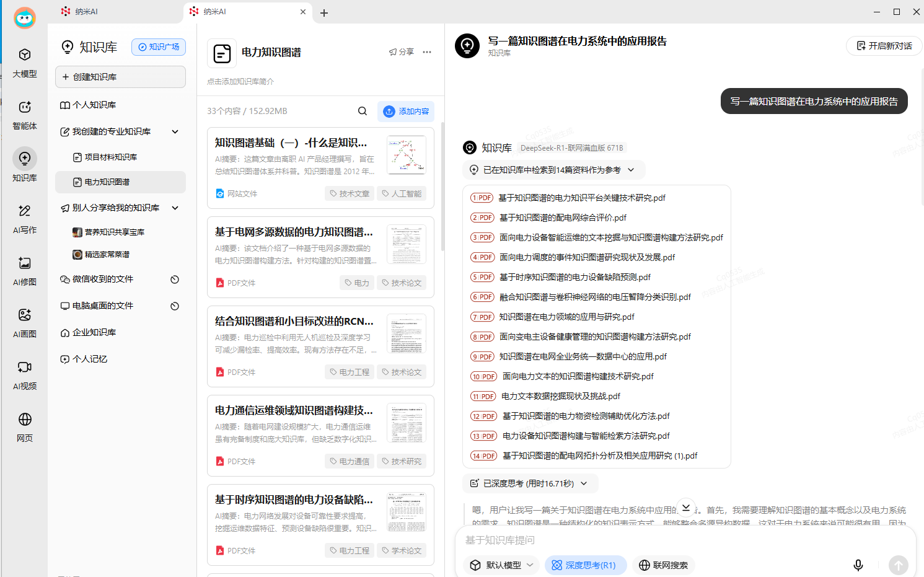Click the user avatar at top left
The width and height of the screenshot is (924, 577).
click(x=24, y=17)
